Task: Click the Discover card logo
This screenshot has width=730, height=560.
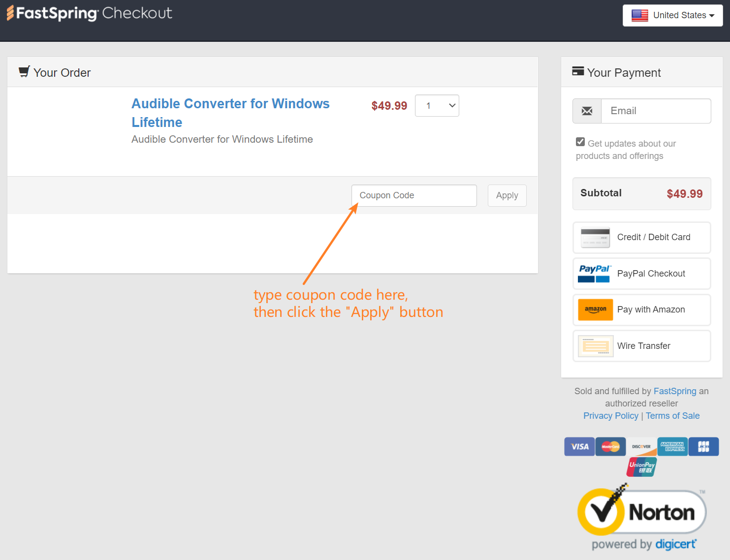Action: pyautogui.click(x=641, y=447)
